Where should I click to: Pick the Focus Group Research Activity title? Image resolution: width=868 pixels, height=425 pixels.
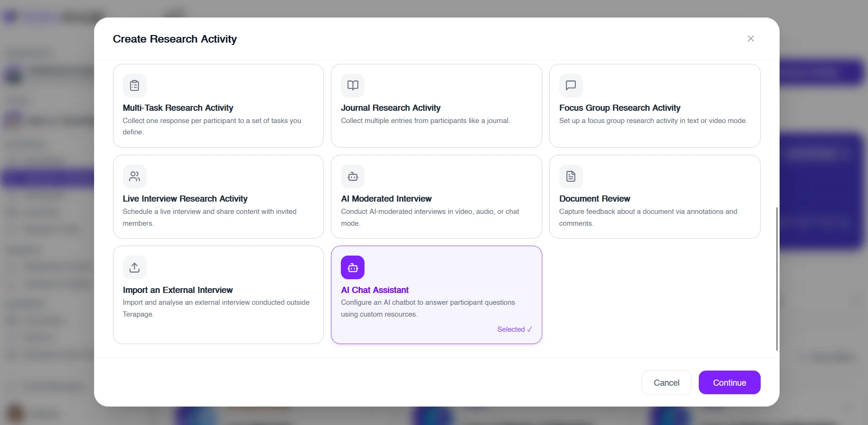click(620, 108)
